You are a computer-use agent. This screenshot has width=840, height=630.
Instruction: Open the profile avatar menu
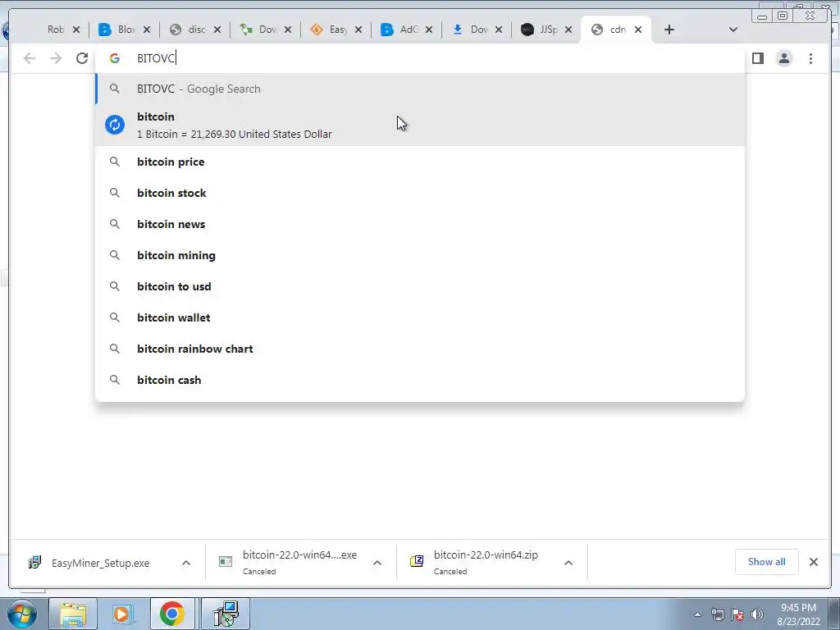[783, 58]
